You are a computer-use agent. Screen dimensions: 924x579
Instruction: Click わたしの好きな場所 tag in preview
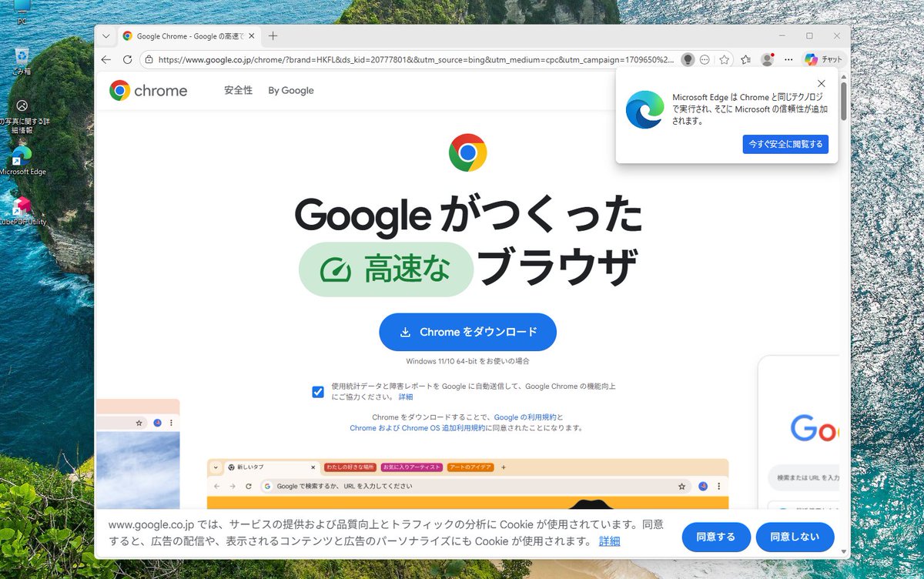click(x=350, y=467)
